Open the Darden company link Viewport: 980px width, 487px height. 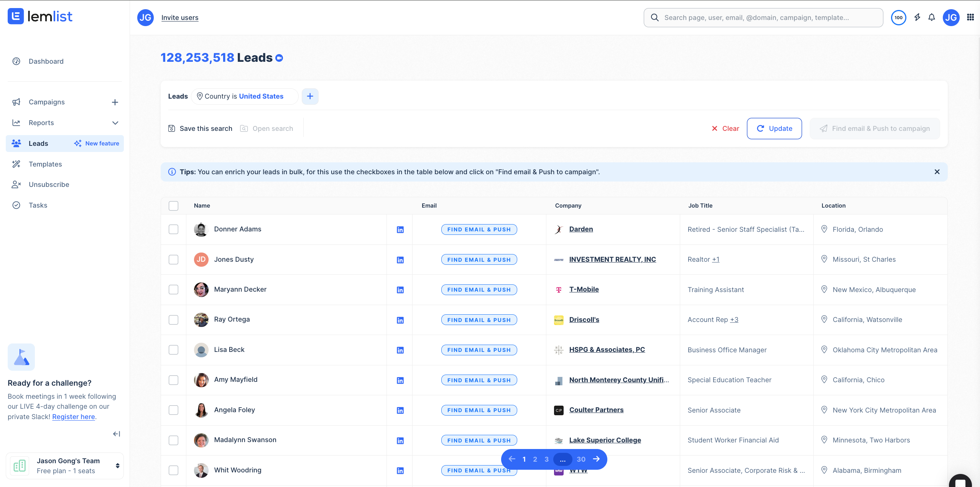click(581, 229)
